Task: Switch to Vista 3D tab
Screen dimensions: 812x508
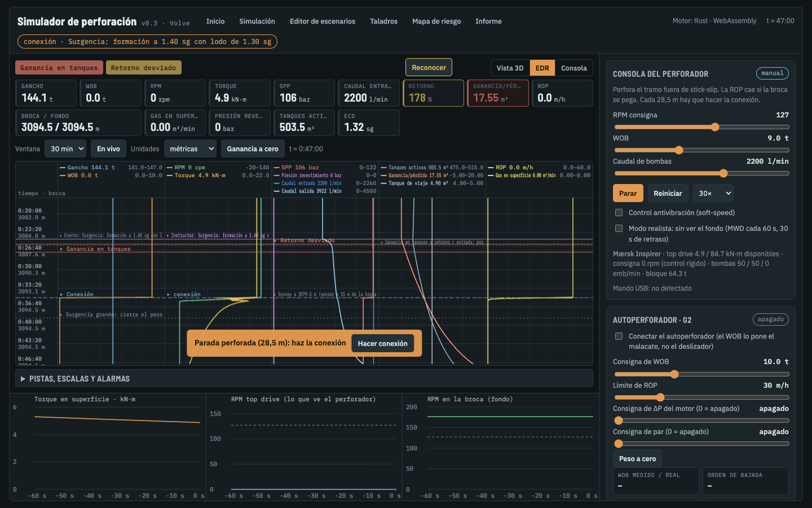Action: 510,68
